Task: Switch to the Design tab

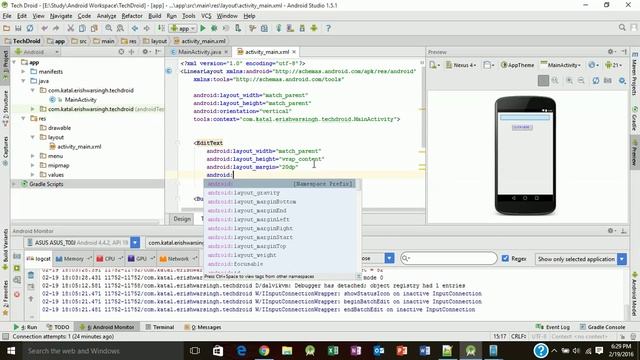Action: pos(182,219)
